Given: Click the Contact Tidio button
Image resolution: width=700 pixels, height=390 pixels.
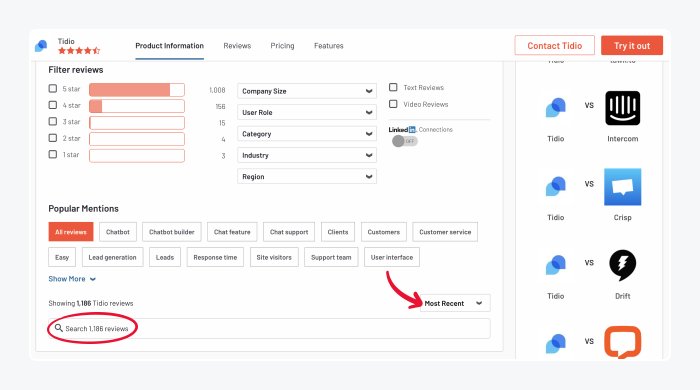Looking at the screenshot, I should click(x=554, y=46).
